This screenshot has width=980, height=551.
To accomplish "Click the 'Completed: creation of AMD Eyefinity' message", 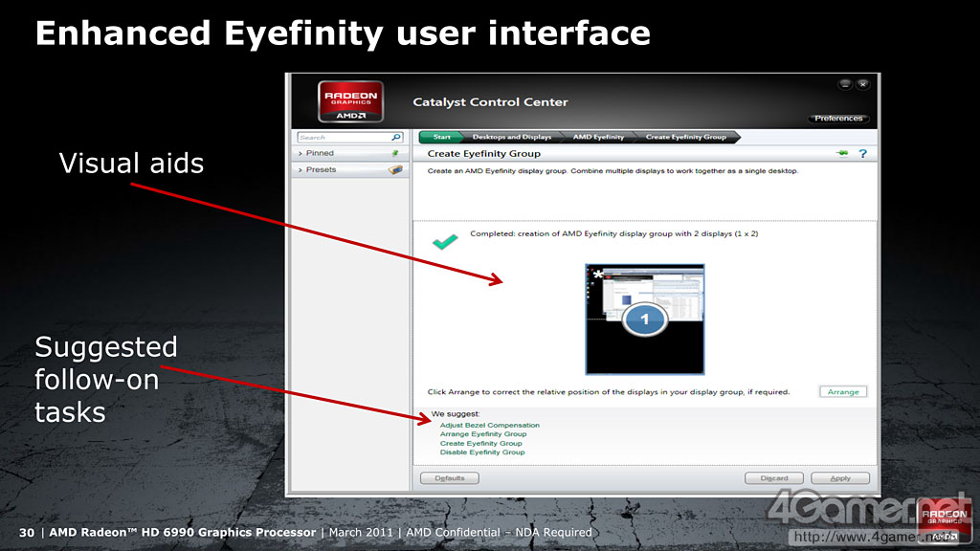I will (x=613, y=233).
